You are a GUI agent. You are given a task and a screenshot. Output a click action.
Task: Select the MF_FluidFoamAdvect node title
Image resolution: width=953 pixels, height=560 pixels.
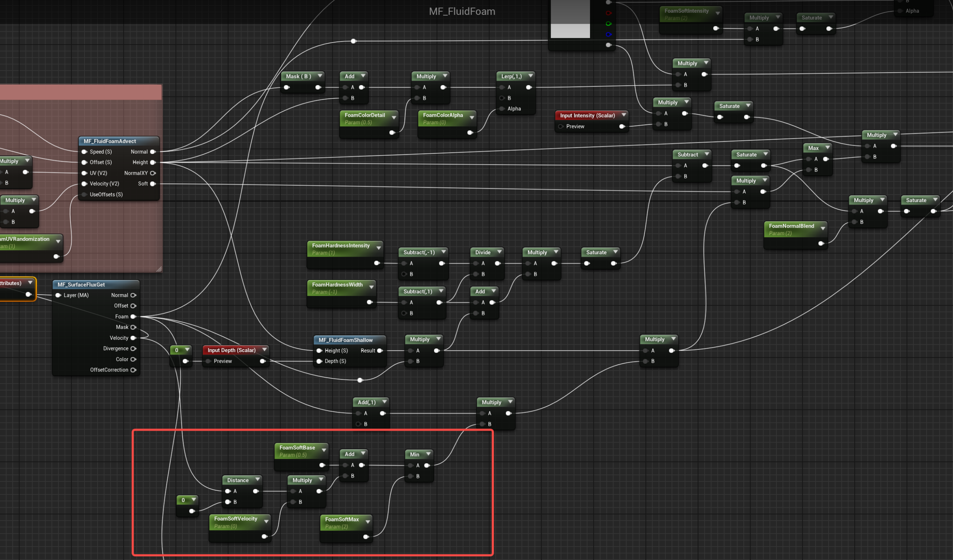tap(110, 141)
